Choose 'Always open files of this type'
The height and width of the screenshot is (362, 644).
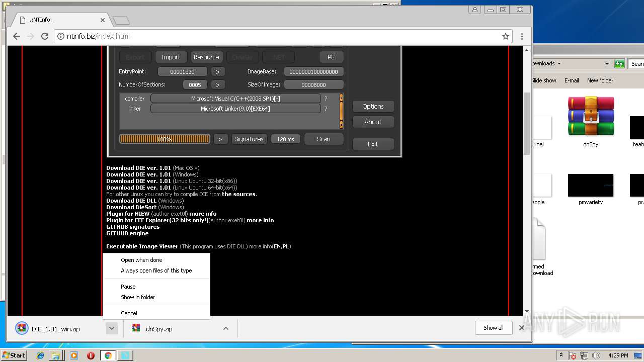(156, 270)
